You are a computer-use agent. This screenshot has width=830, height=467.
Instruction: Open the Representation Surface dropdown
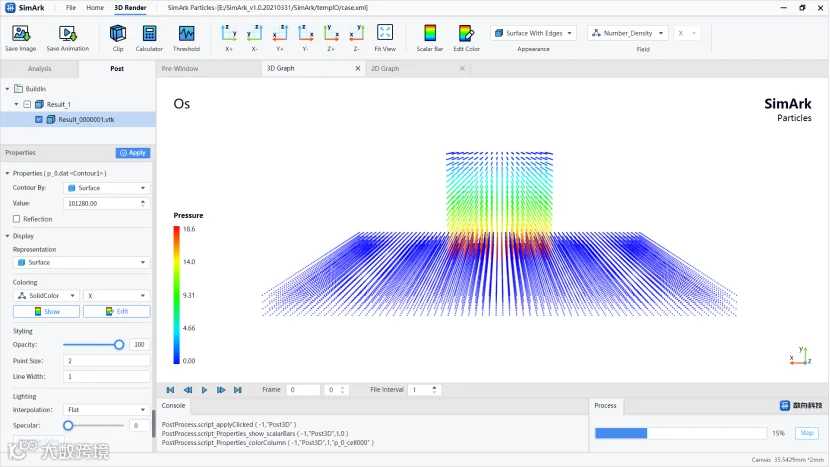coord(82,262)
